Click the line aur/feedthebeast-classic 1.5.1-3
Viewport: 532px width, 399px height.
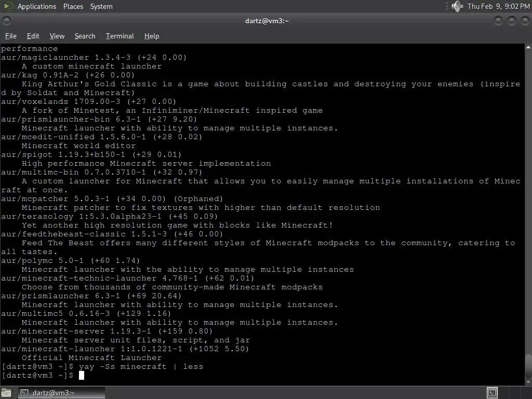tap(112, 234)
